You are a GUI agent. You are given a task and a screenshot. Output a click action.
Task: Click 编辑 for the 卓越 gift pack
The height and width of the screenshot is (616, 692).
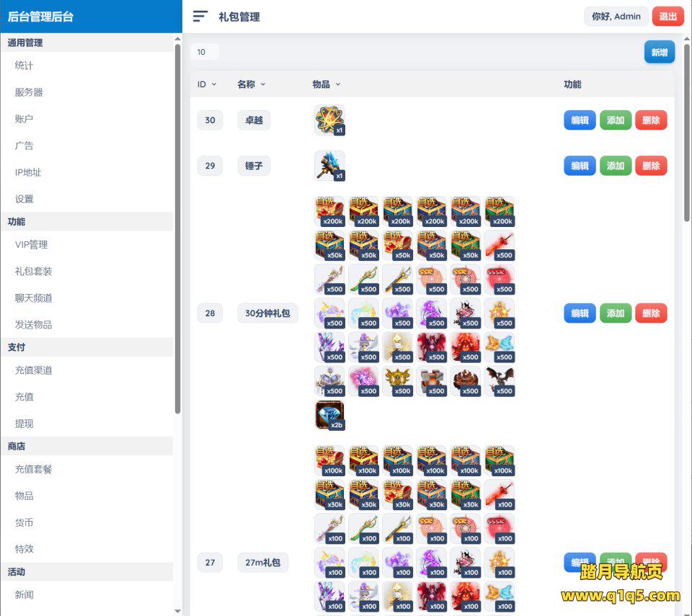[x=580, y=120]
